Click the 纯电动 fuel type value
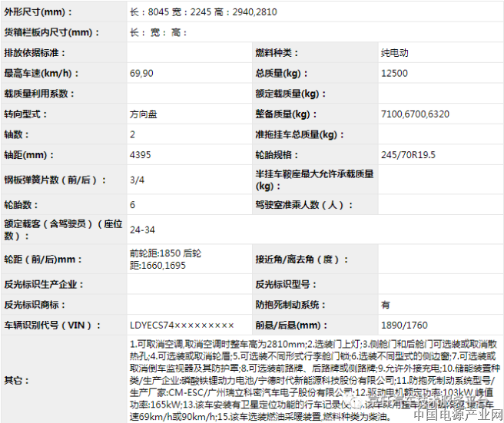The image size is (504, 423). [395, 53]
